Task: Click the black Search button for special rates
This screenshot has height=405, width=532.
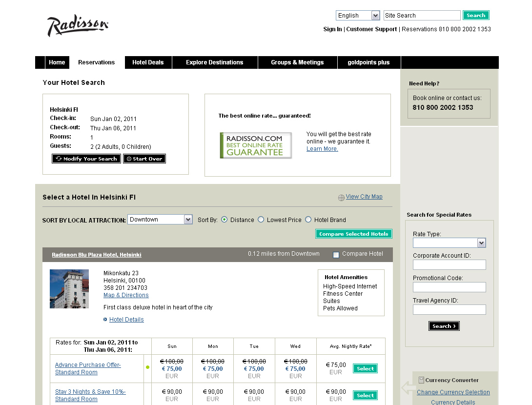Action: pos(444,326)
